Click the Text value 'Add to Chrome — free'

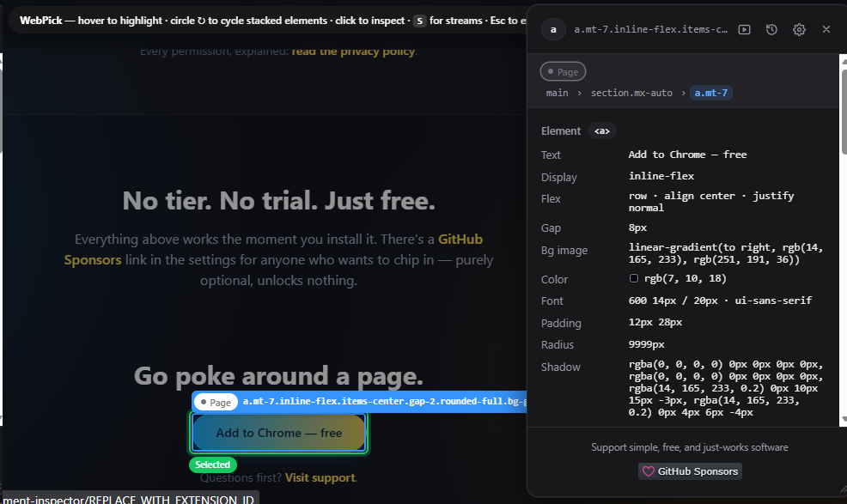(x=687, y=155)
